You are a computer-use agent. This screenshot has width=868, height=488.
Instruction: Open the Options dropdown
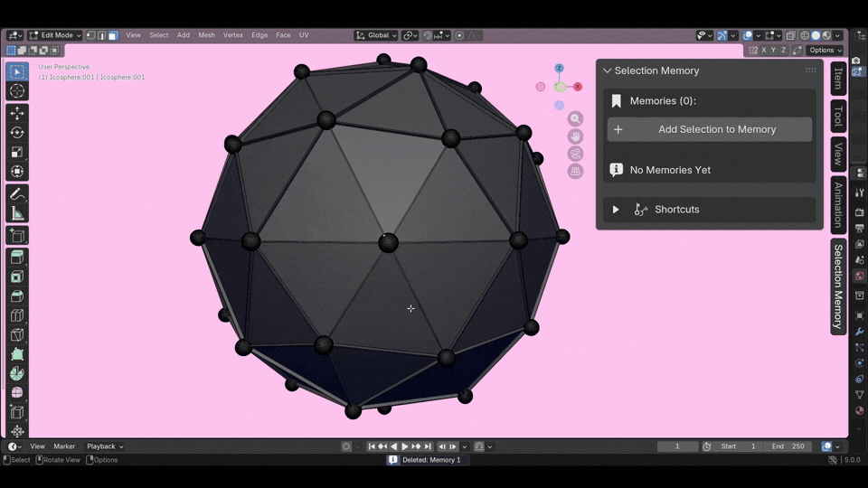(825, 50)
